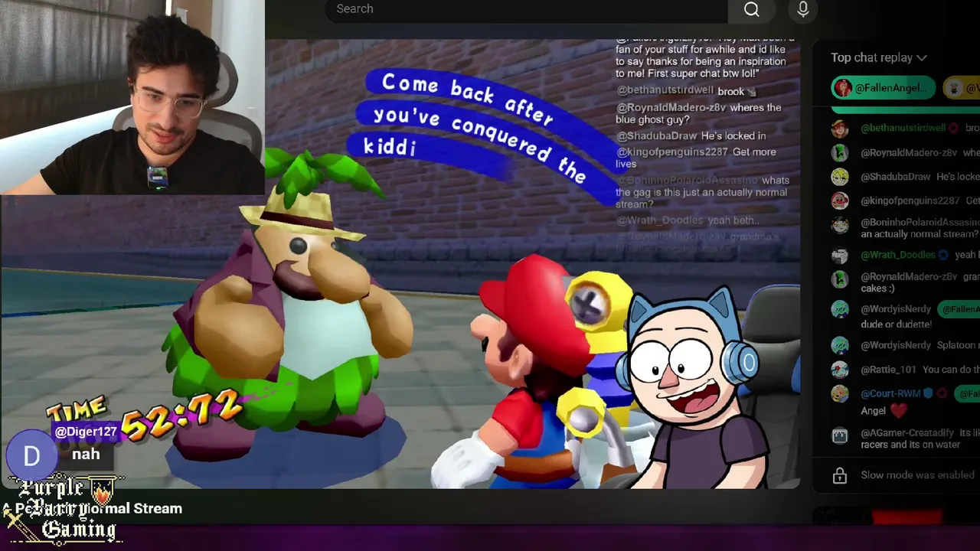
Task: Activate voice search microphone icon
Action: pos(802,9)
